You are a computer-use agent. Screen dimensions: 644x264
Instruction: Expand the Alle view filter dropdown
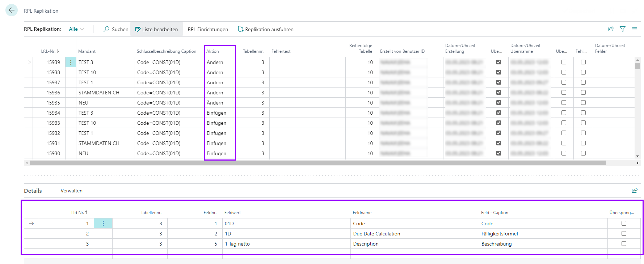pyautogui.click(x=77, y=29)
